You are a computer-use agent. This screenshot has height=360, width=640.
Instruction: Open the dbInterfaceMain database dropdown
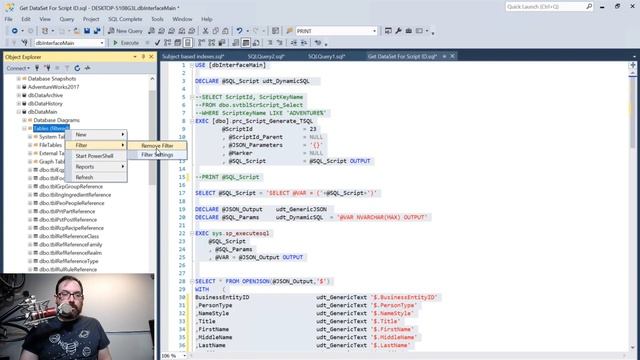[x=102, y=43]
